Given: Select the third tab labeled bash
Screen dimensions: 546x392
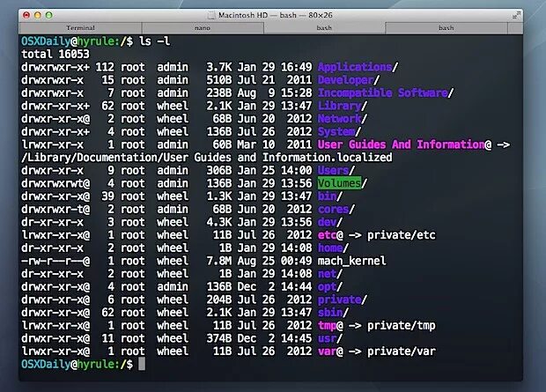Looking at the screenshot, I should (324, 28).
